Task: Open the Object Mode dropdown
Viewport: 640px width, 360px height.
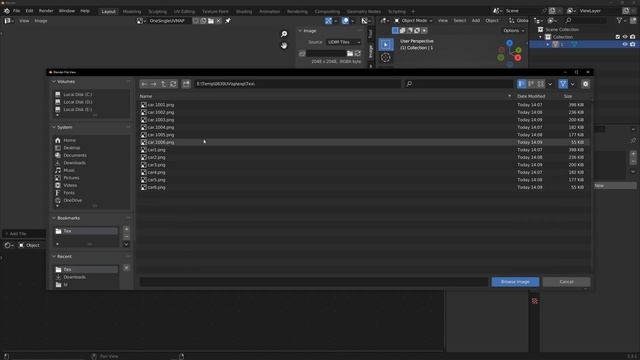Action: click(x=413, y=20)
